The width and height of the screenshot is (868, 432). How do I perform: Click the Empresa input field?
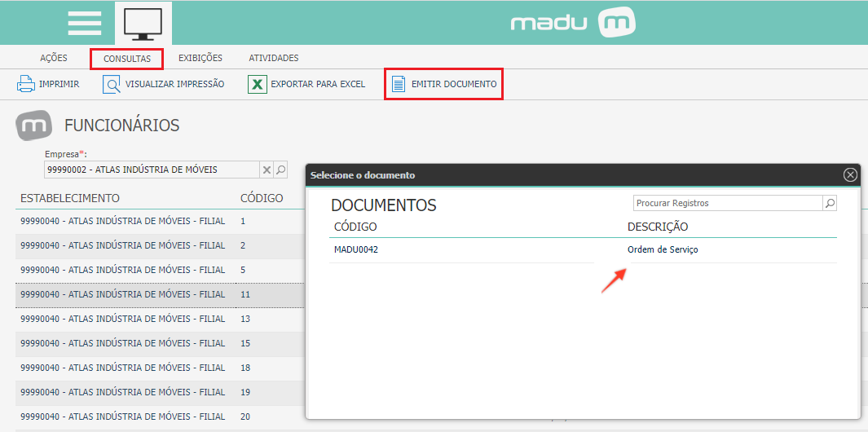point(152,170)
